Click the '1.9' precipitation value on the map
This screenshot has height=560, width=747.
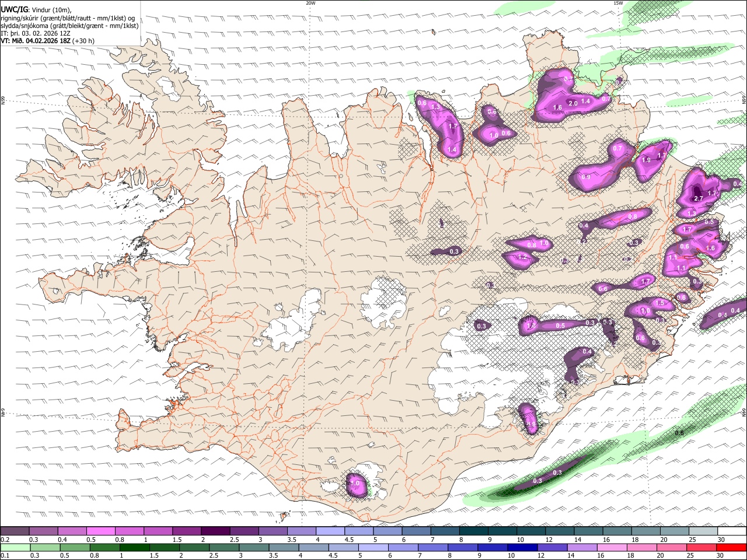pyautogui.click(x=645, y=160)
